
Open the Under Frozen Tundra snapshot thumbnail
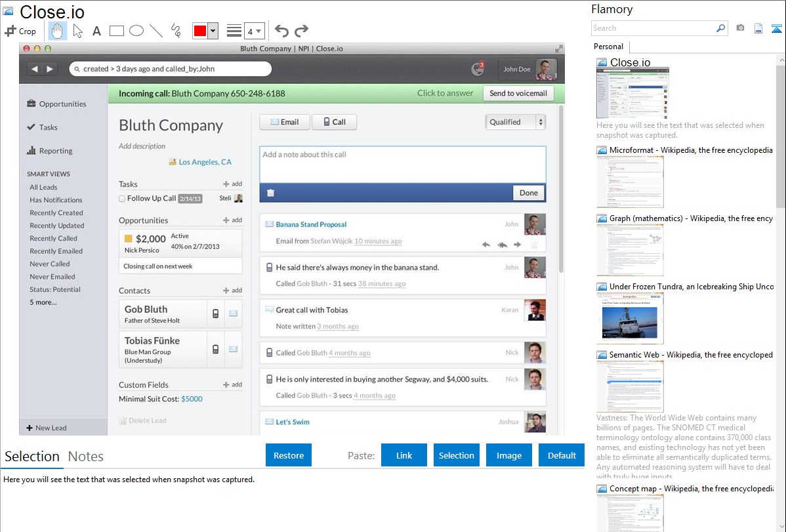pos(630,318)
